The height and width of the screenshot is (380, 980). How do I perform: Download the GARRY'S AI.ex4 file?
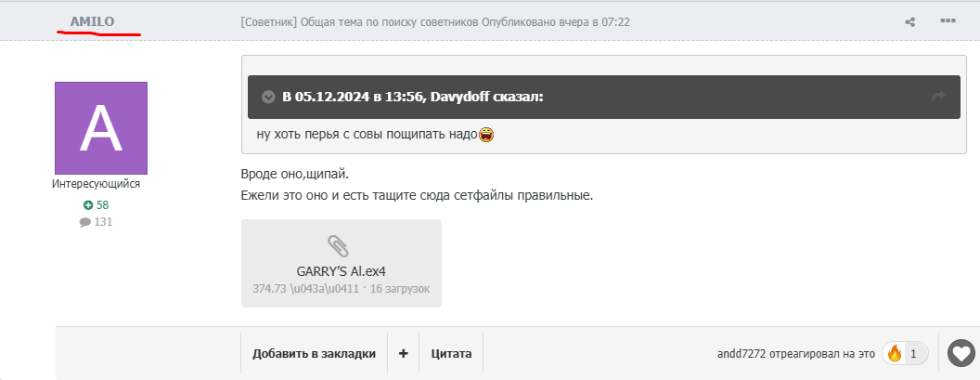[x=342, y=271]
